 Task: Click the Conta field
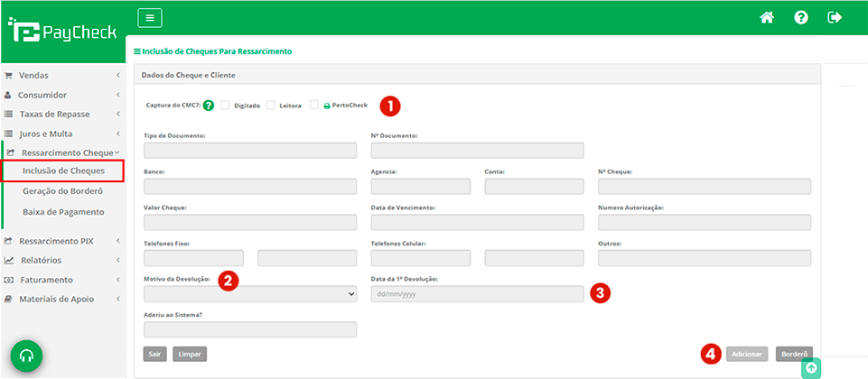click(x=534, y=187)
